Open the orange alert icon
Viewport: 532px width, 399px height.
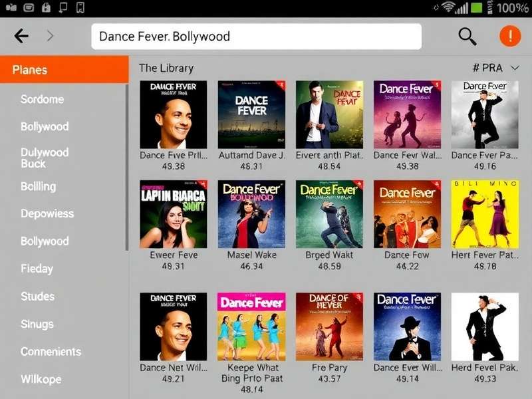(x=510, y=37)
